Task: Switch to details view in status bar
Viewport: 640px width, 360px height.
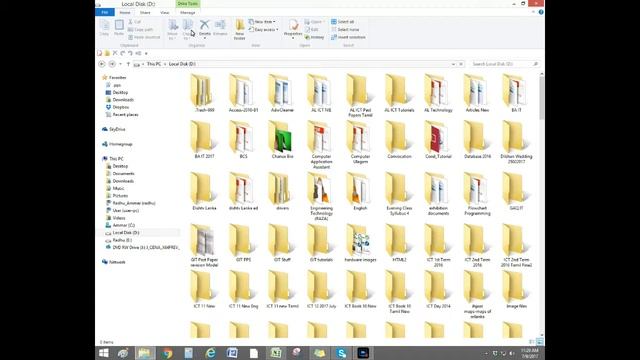Action: click(532, 342)
